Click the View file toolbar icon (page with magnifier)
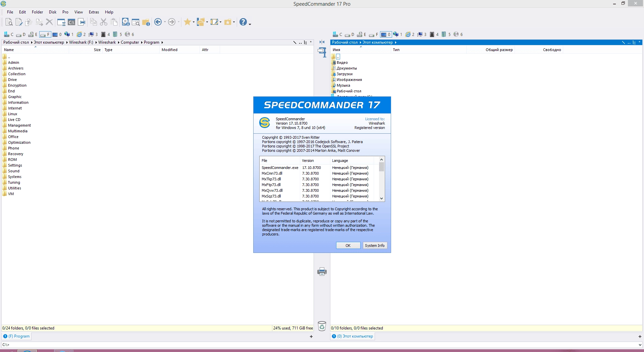644x352 pixels. click(x=9, y=22)
